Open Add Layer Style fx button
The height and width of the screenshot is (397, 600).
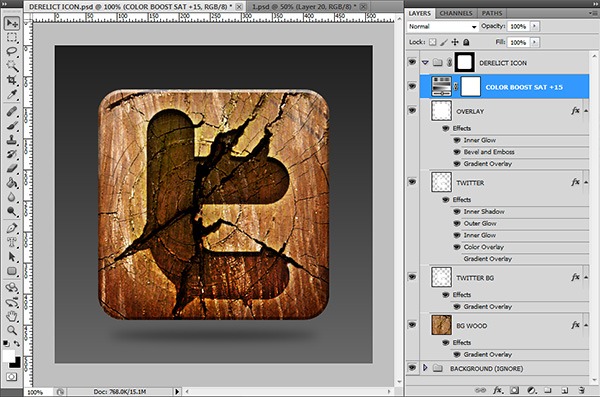point(497,390)
